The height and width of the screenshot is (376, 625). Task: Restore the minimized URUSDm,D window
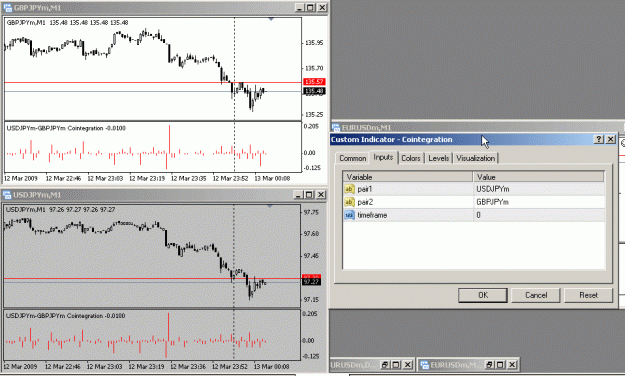[385, 364]
